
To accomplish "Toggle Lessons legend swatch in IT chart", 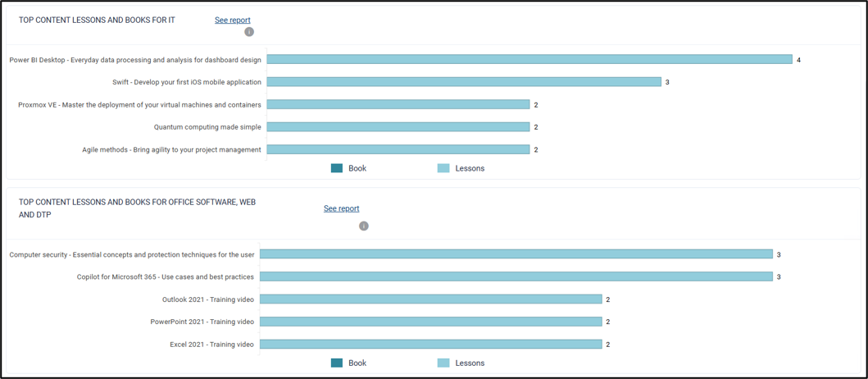I will tap(443, 168).
